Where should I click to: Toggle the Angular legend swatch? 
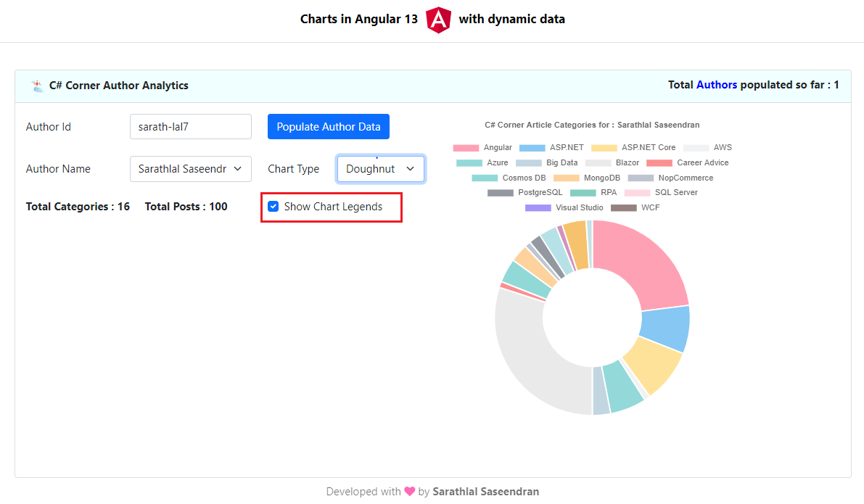(466, 148)
